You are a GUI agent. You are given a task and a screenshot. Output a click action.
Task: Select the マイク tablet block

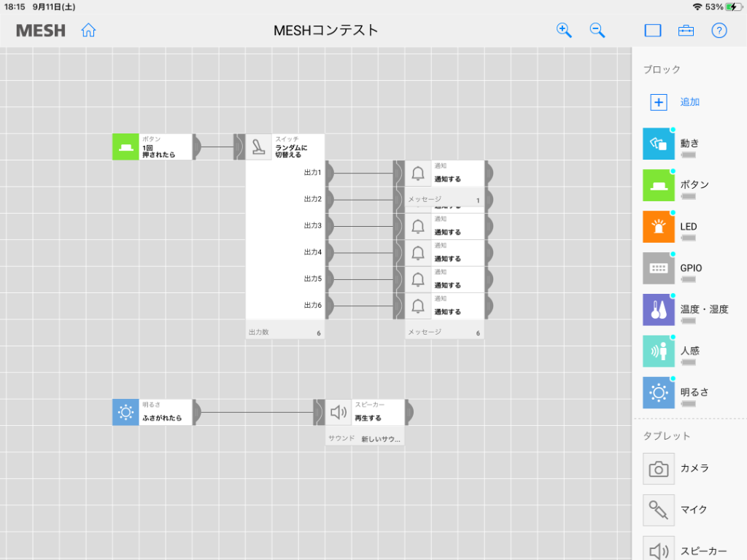tap(659, 510)
